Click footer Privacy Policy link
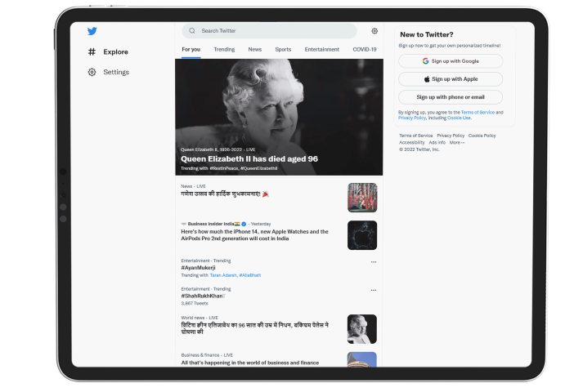Screen dimensions: 583x392 [451, 136]
